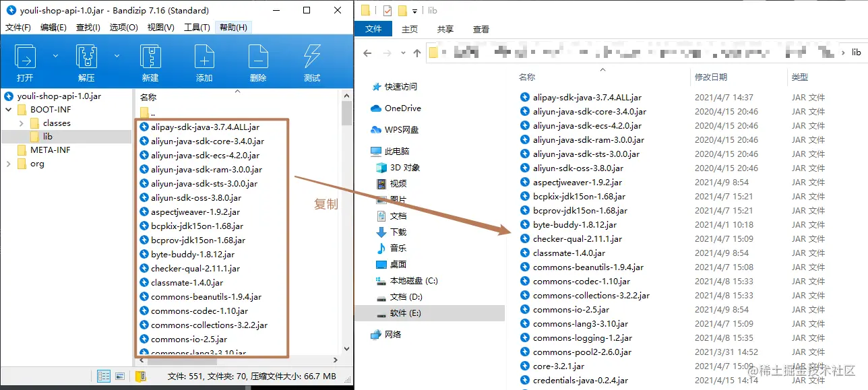
Task: Expand the org folder tree node
Action: point(9,164)
